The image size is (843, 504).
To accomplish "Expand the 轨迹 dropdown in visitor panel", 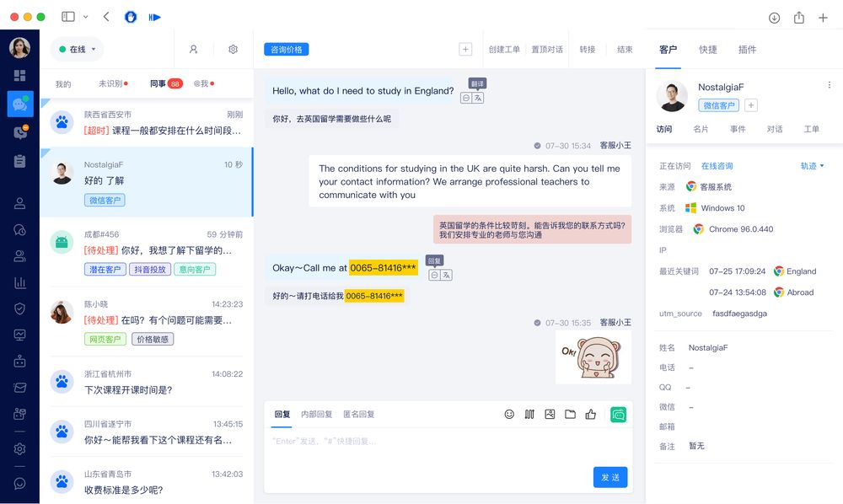I will click(x=812, y=166).
